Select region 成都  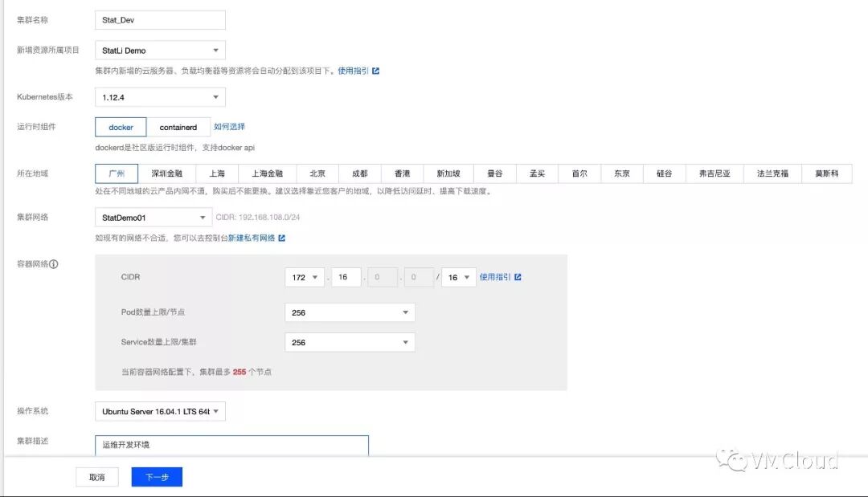pos(360,173)
